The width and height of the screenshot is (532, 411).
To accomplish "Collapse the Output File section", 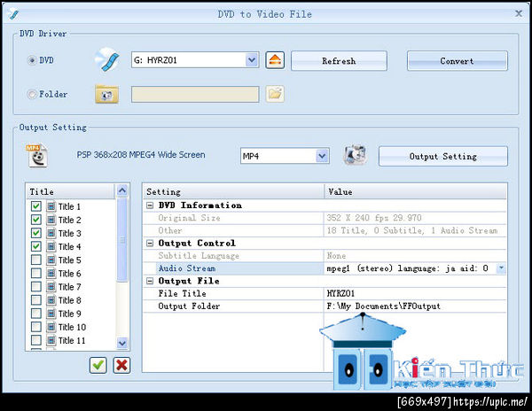I will pyautogui.click(x=150, y=281).
